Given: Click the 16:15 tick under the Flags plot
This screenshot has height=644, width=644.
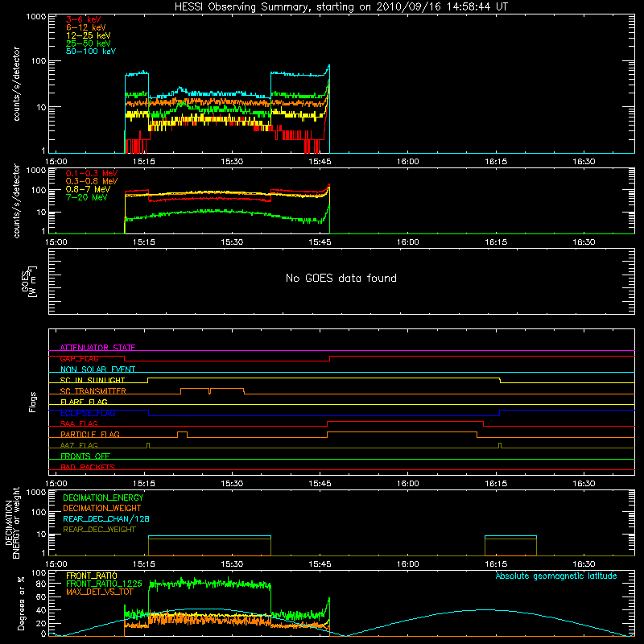Looking at the screenshot, I should click(496, 484).
